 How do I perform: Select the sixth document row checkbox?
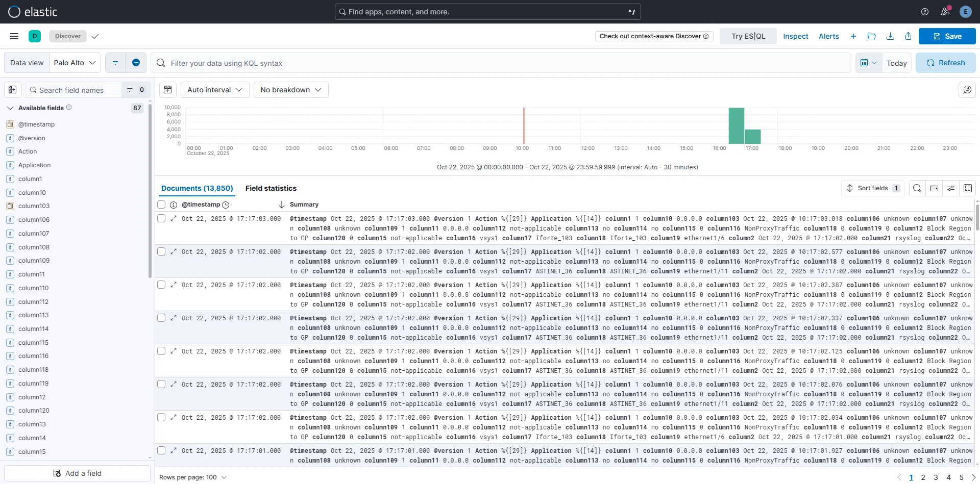(x=161, y=384)
